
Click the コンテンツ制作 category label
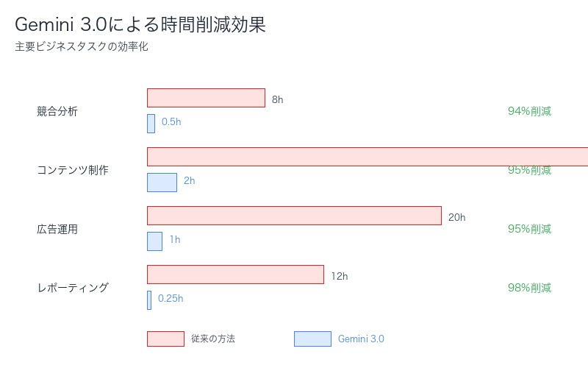tap(73, 170)
